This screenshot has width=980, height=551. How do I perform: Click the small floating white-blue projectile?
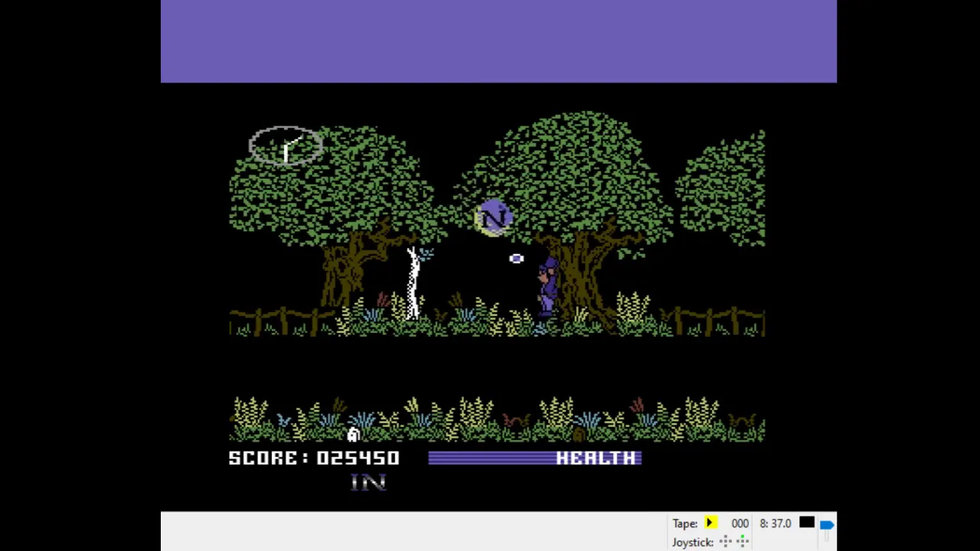point(516,259)
